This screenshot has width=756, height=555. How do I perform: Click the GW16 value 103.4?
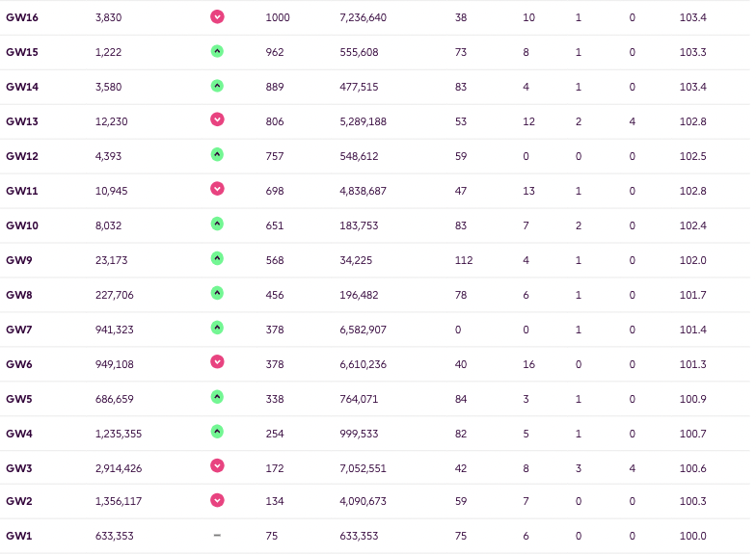click(692, 17)
